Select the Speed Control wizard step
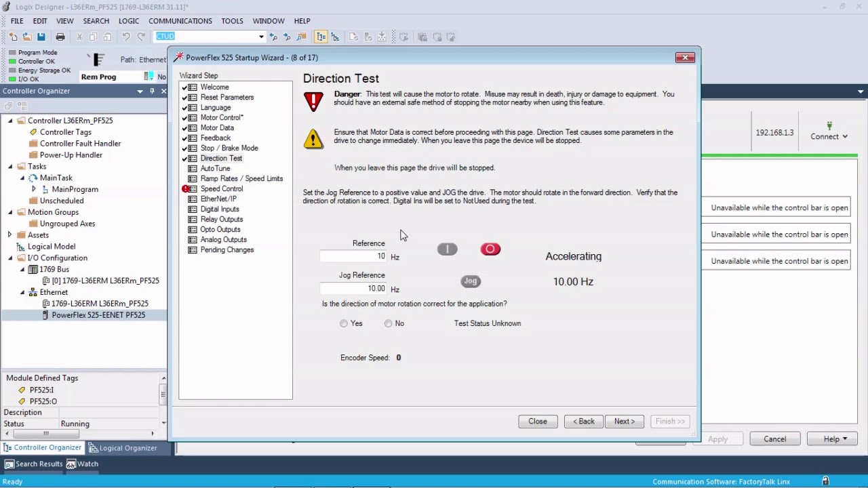The image size is (868, 488). pos(221,189)
